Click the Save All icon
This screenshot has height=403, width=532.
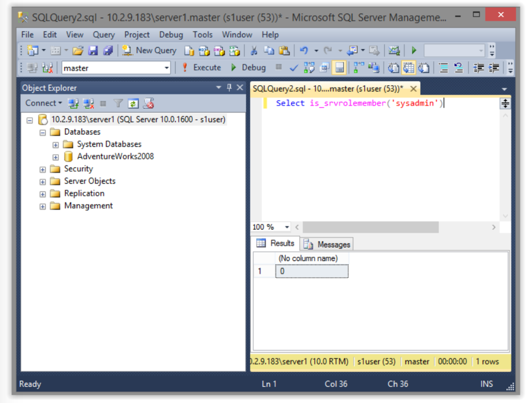[x=108, y=51]
